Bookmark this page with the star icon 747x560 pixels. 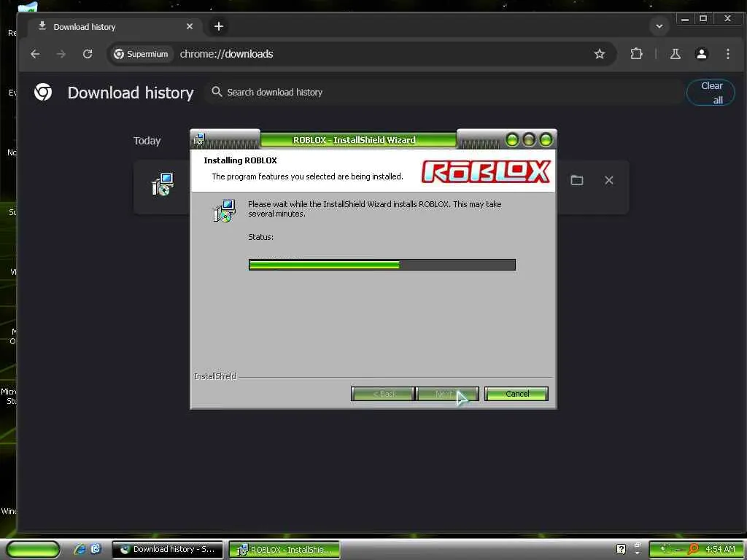(600, 54)
